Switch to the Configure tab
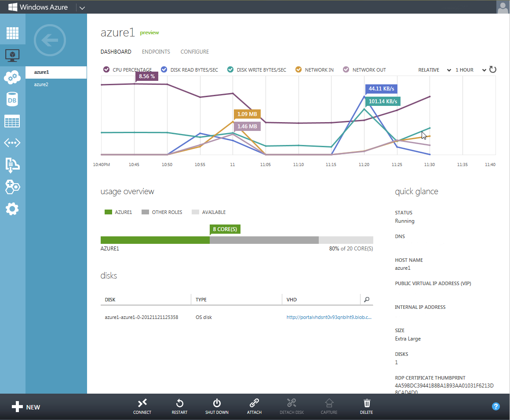Image resolution: width=510 pixels, height=420 pixels. pos(194,52)
